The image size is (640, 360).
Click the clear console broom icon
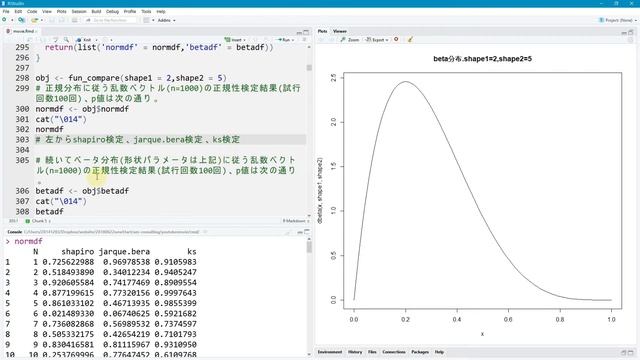pyautogui.click(x=287, y=232)
